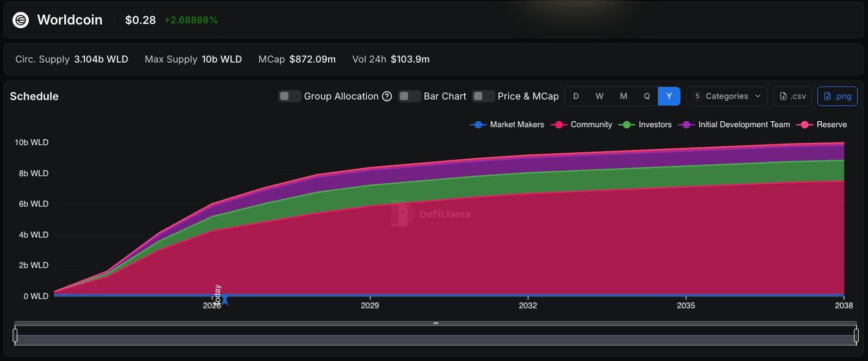Screen dimensions: 868x361
Task: Switch to the W weekly interval
Action: [x=599, y=96]
